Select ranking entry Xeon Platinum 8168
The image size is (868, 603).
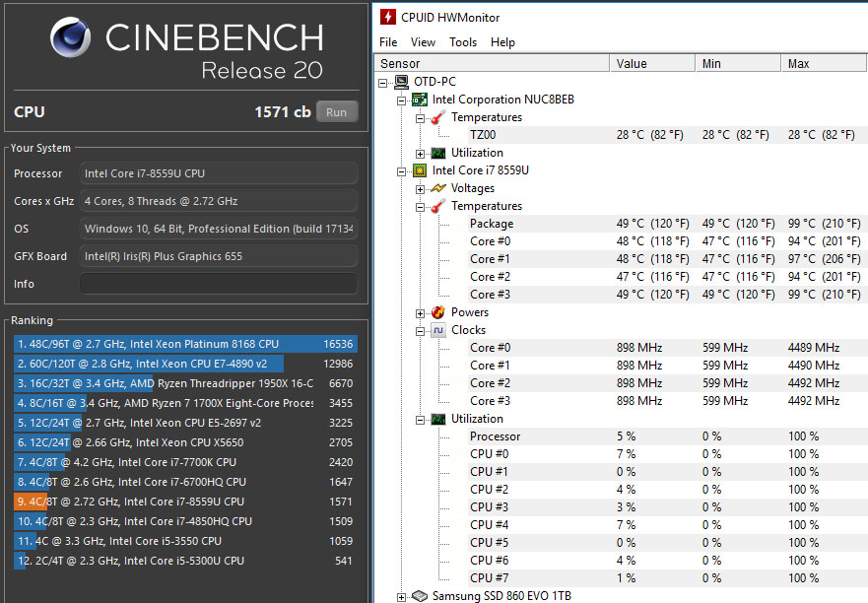pos(185,344)
